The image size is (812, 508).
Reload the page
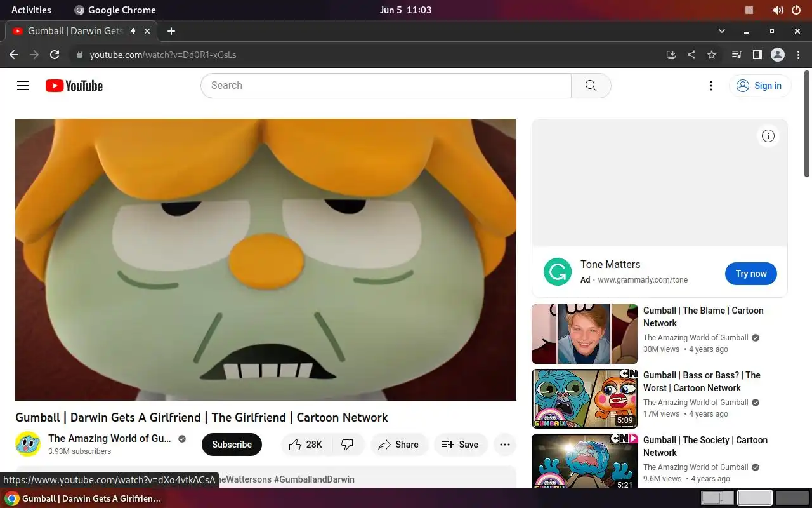[x=55, y=55]
